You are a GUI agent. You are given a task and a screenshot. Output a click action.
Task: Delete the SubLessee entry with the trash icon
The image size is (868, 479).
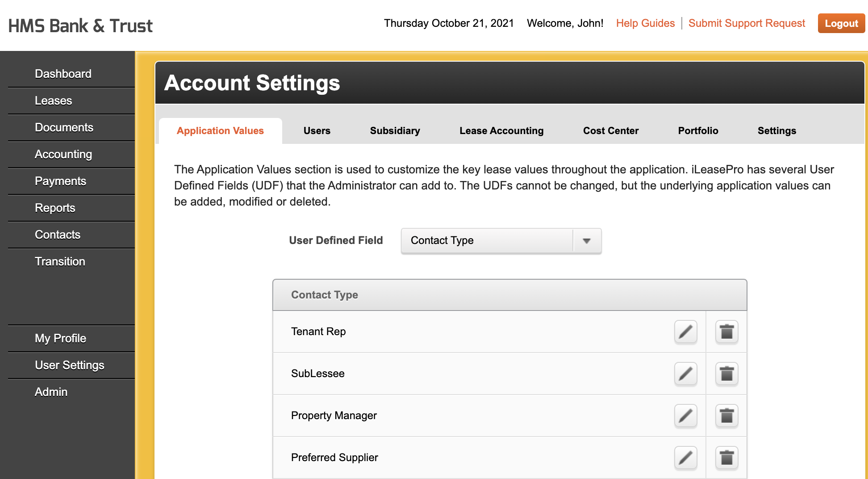pyautogui.click(x=726, y=374)
